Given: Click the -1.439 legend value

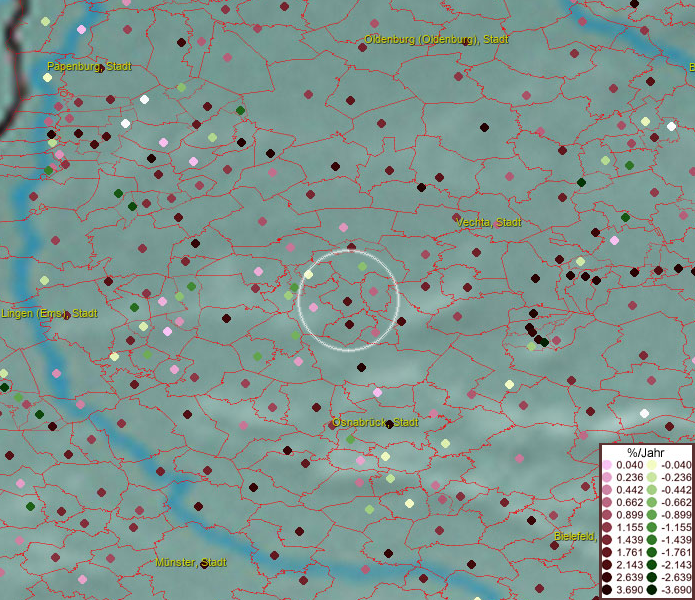Looking at the screenshot, I should (676, 540).
